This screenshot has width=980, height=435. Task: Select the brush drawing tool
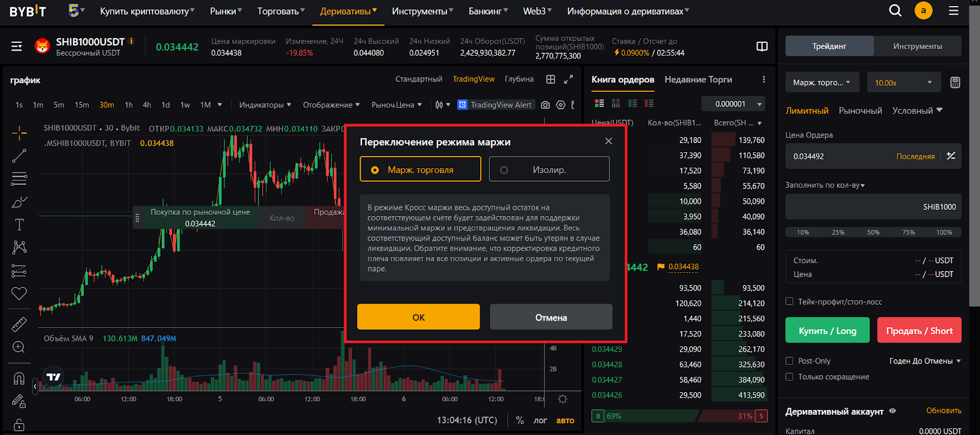point(19,202)
